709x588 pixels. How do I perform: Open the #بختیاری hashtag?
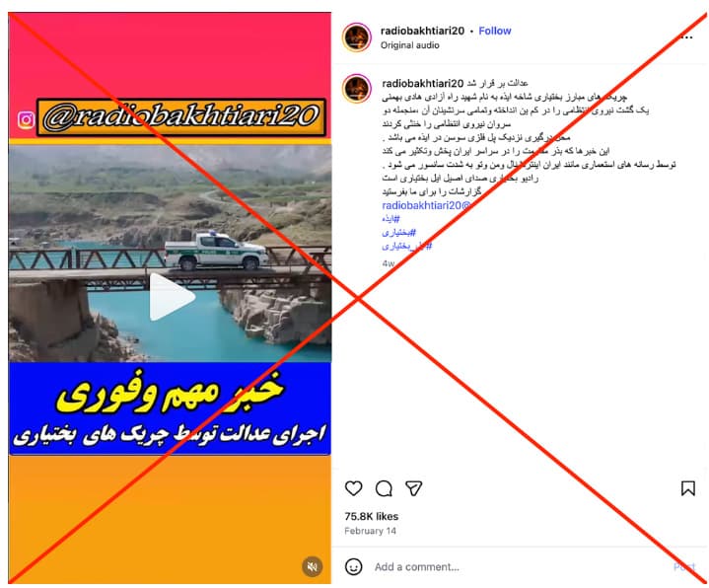click(x=398, y=233)
